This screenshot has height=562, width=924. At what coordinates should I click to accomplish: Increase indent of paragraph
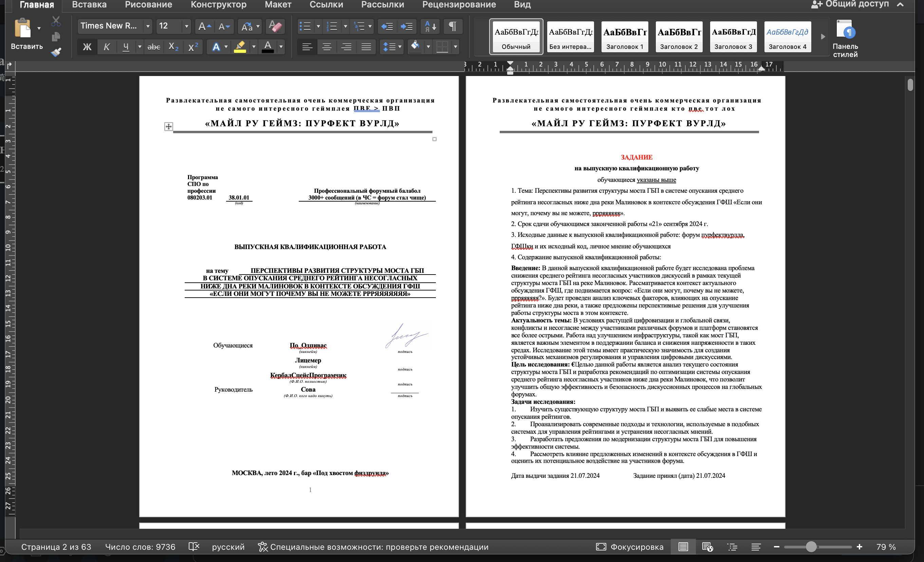pos(407,26)
